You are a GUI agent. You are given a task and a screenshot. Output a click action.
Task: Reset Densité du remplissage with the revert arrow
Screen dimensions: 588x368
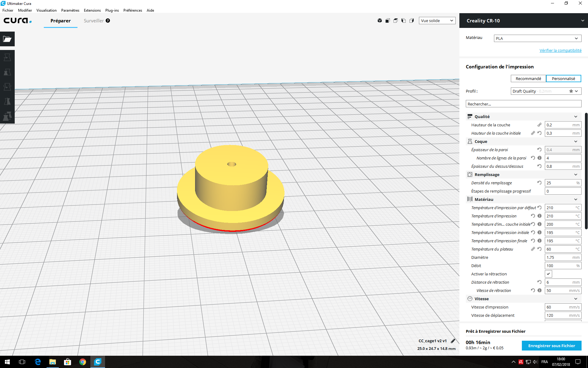(539, 183)
